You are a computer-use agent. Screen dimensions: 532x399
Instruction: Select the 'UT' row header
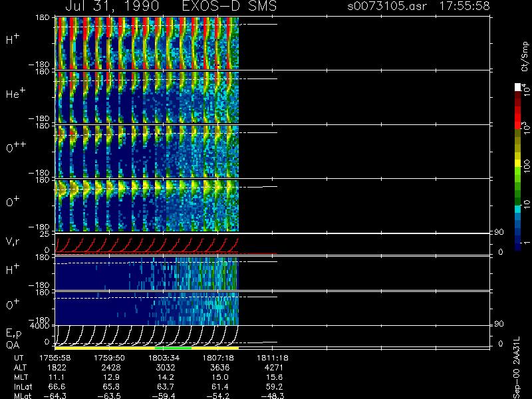[x=19, y=358]
